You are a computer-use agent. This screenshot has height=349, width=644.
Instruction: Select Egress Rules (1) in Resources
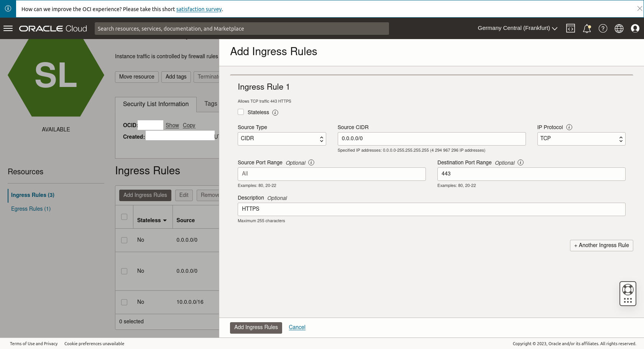point(31,209)
